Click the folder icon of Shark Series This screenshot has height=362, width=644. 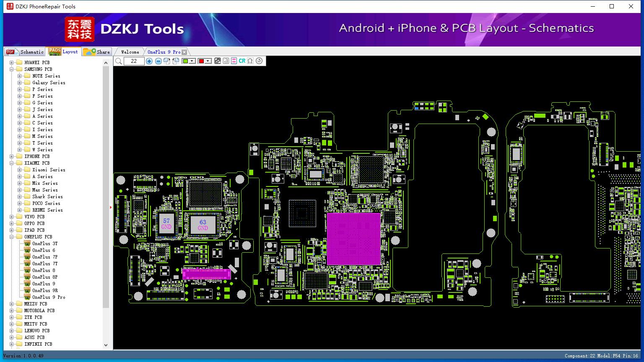[x=27, y=197]
